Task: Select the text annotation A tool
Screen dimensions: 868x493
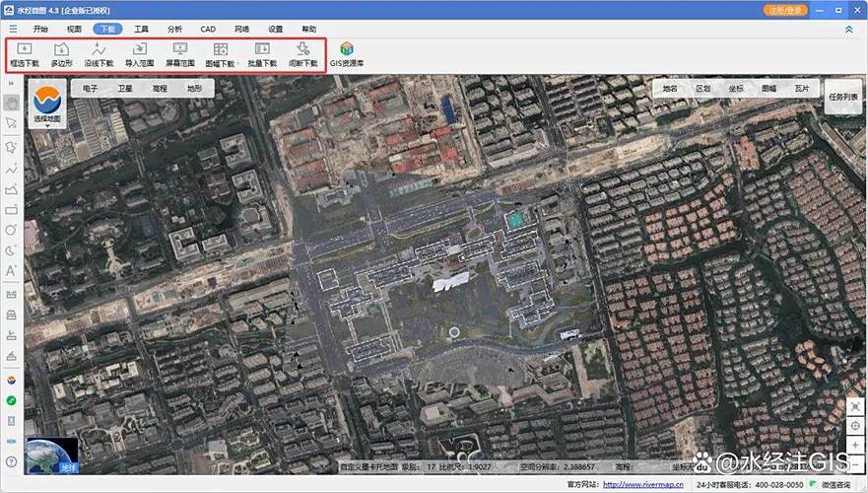Action: [x=11, y=271]
